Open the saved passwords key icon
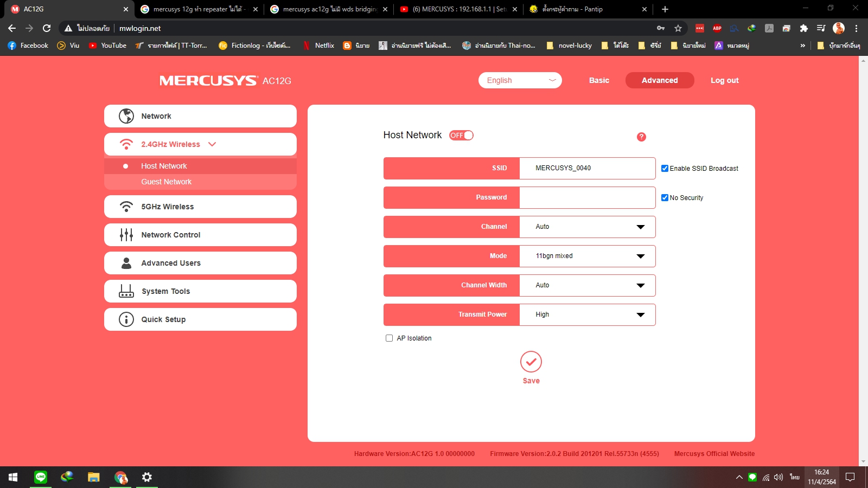The height and width of the screenshot is (488, 868). [661, 28]
